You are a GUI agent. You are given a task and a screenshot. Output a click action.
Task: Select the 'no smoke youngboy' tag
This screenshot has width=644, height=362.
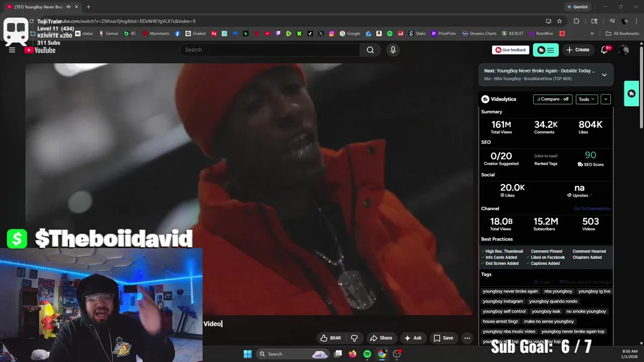pos(586,311)
